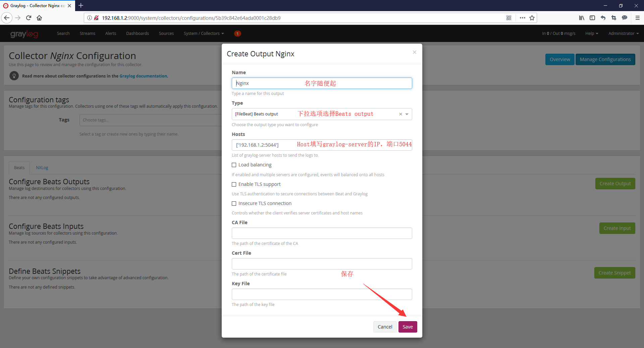The width and height of the screenshot is (644, 348).
Task: Tick the Insecure TLS connection checkbox
Action: point(234,203)
